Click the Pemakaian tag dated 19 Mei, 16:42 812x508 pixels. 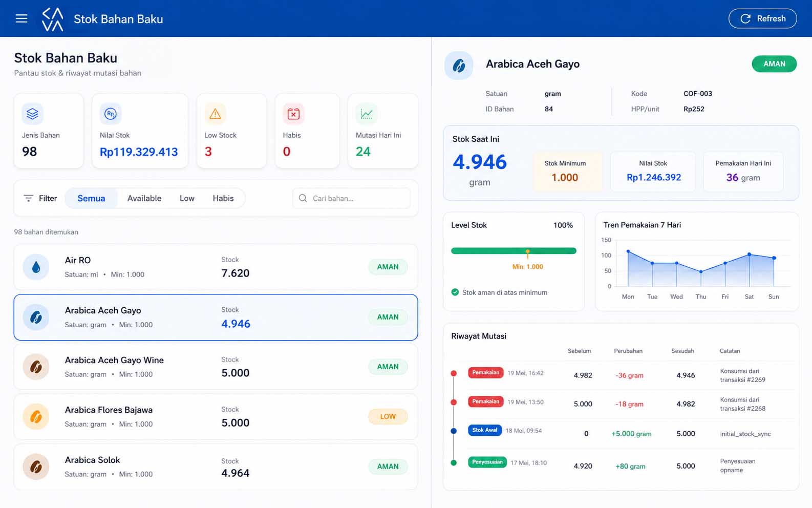coord(485,373)
